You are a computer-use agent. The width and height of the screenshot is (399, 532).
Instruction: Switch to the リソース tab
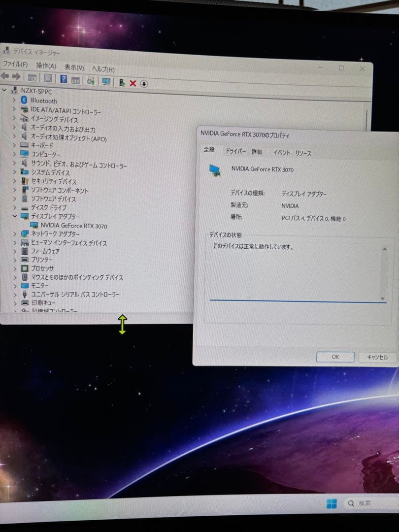click(303, 153)
